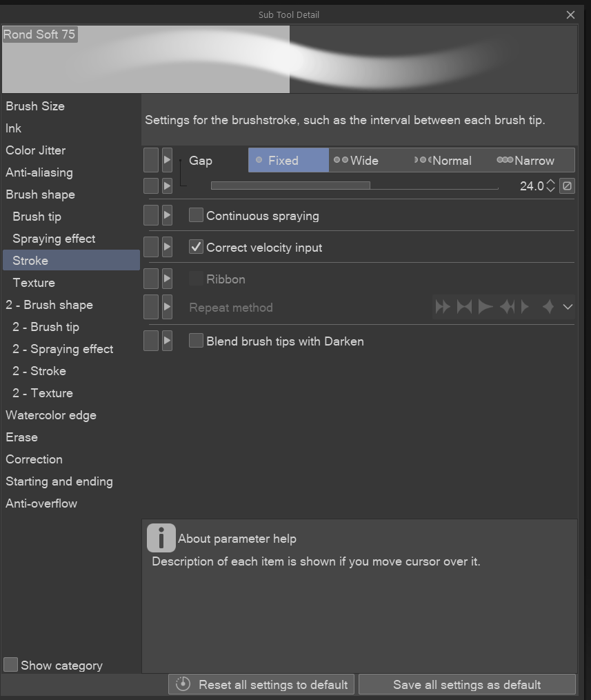591x700 pixels.
Task: Close the Sub Tool Detail window
Action: (570, 14)
